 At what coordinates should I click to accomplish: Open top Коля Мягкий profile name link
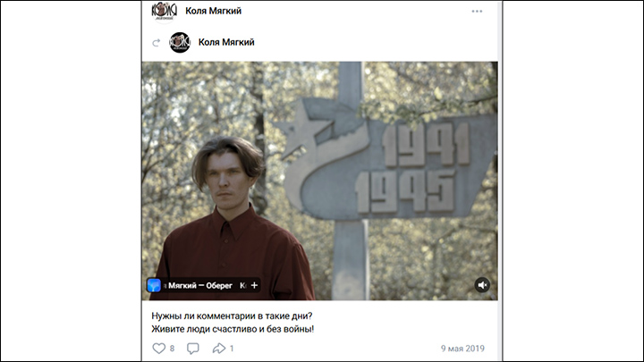[x=213, y=11]
